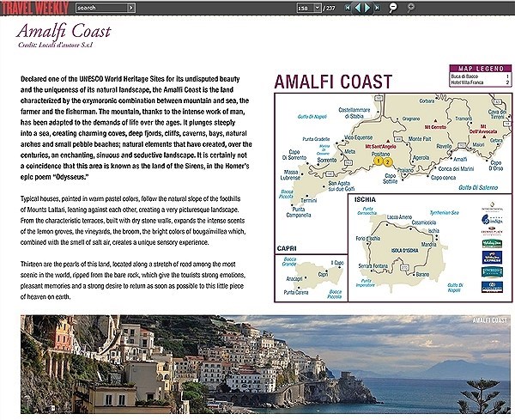Click Castellammare di Stabia on the map

tap(354, 113)
